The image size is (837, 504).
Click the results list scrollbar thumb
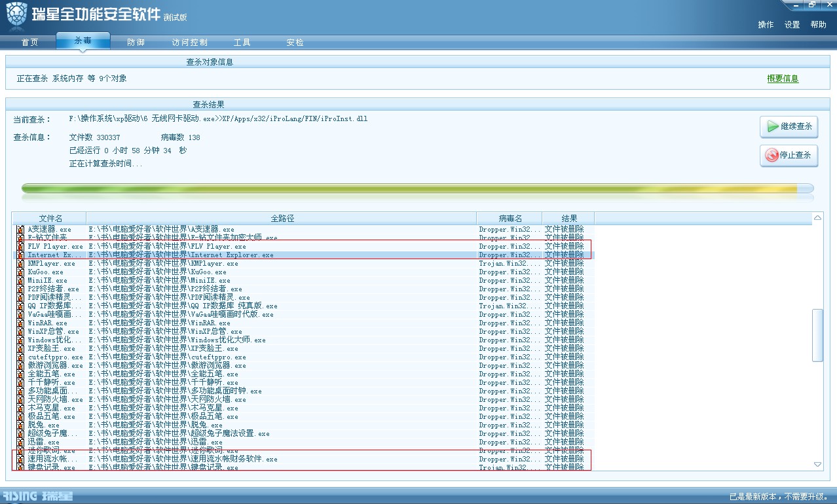click(x=817, y=335)
